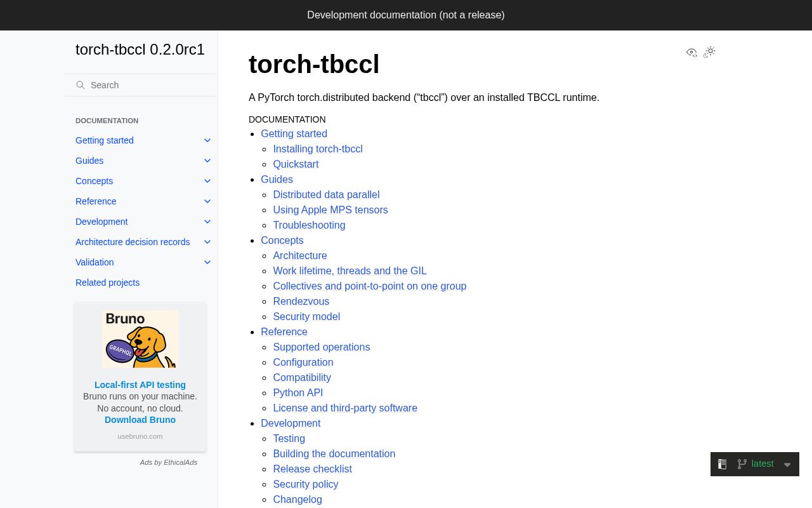The height and width of the screenshot is (508, 812).
Task: Click the Download Bruno ad link
Action: coord(140,420)
